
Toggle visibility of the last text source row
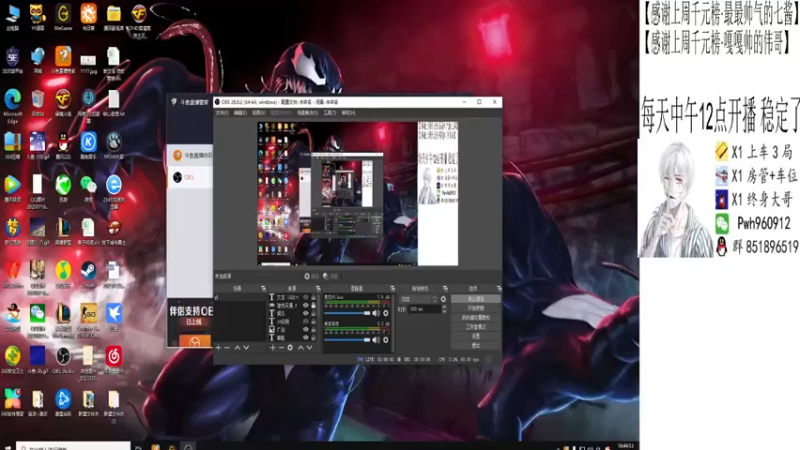pos(306,338)
